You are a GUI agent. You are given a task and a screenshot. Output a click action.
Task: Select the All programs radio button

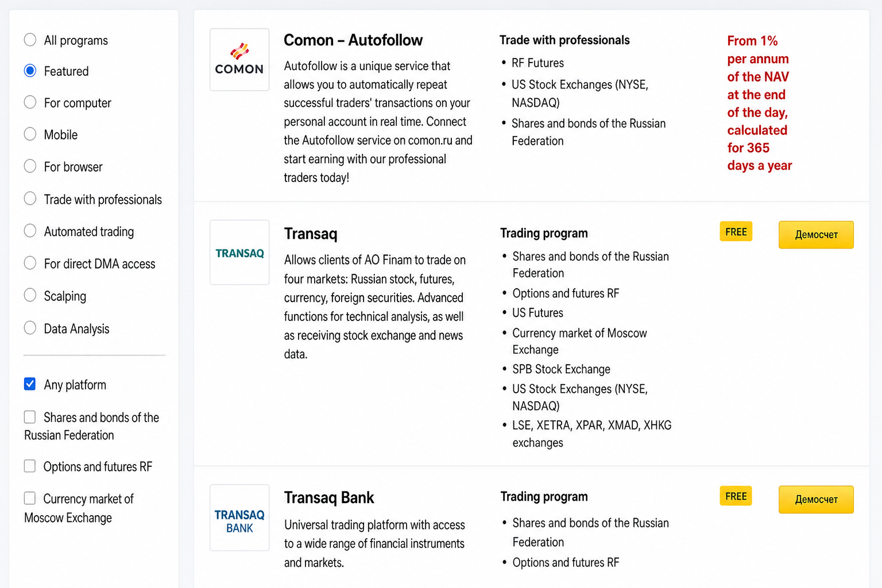tap(30, 40)
